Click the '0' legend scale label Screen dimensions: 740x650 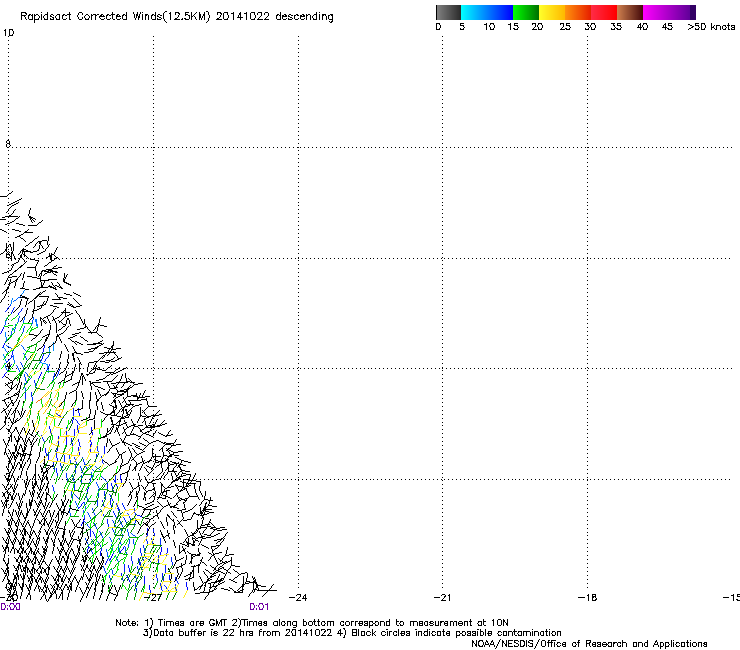coord(438,27)
